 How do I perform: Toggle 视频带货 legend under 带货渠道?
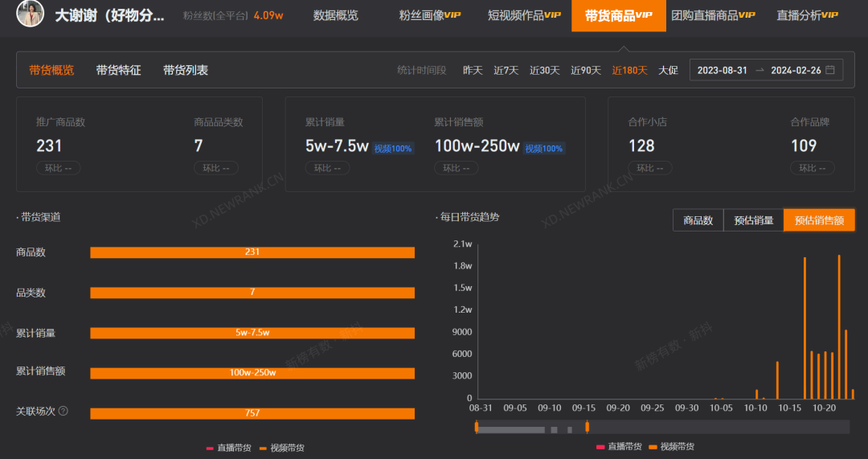tap(281, 448)
